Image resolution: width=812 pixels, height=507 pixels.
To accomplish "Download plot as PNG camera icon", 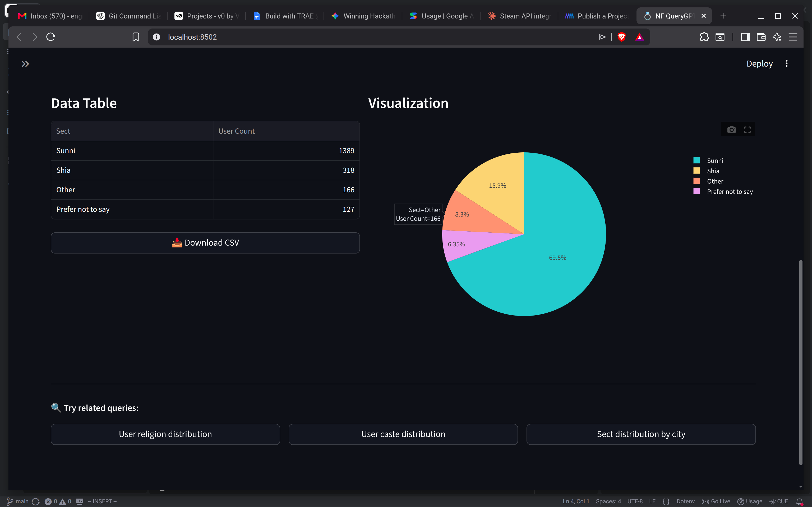I will tap(731, 129).
